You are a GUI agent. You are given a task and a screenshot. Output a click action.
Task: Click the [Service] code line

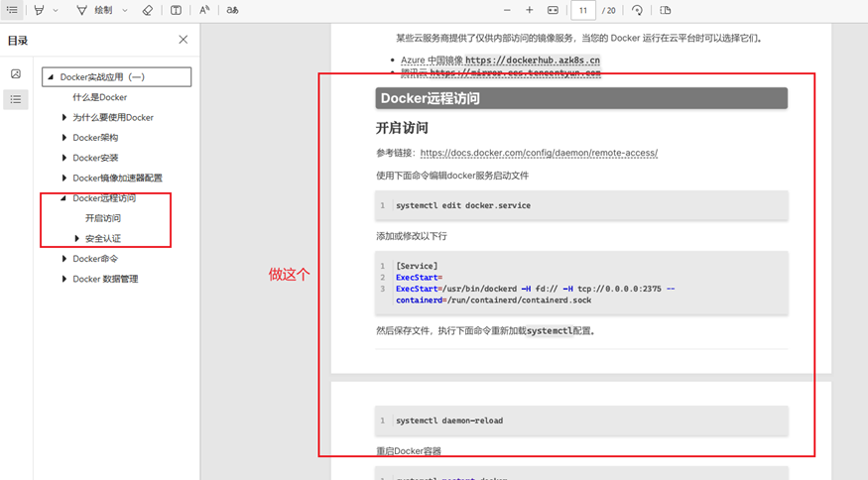(417, 266)
